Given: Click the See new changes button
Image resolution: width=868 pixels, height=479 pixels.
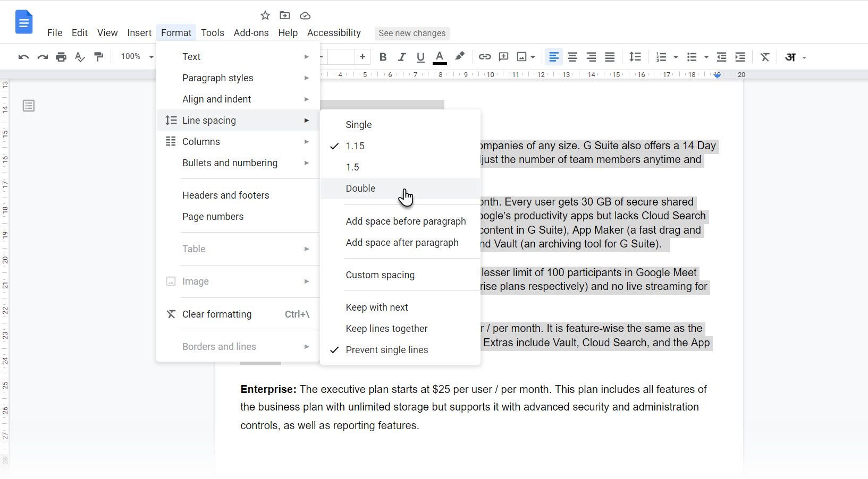Looking at the screenshot, I should point(412,33).
